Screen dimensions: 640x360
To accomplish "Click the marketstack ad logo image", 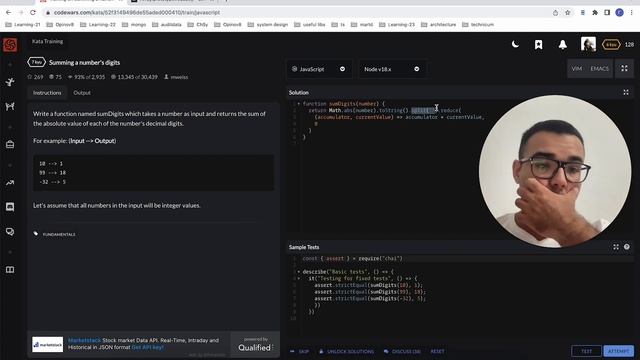I will pos(48,344).
